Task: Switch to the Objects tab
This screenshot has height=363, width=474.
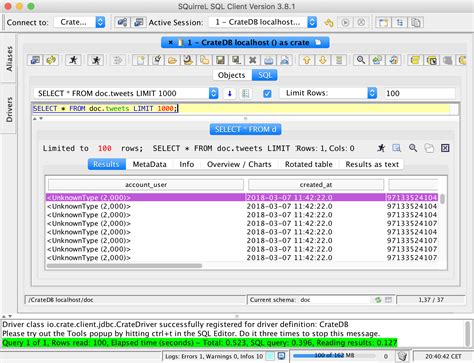Action: [232, 75]
